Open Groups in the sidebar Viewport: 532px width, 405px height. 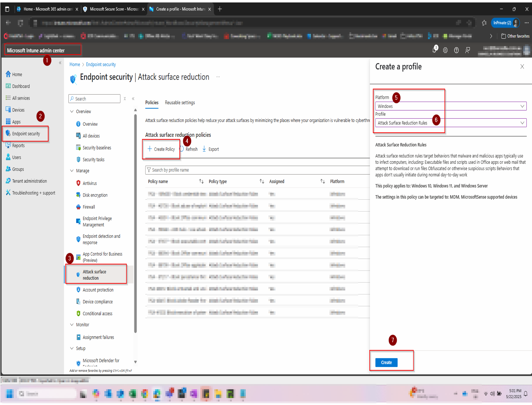pyautogui.click(x=15, y=169)
